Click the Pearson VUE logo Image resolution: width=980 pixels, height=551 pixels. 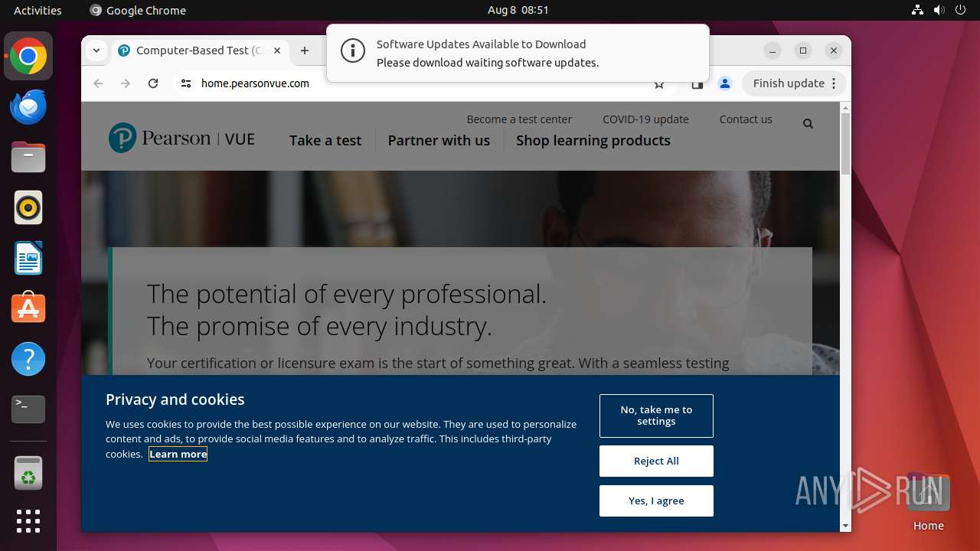pos(182,139)
